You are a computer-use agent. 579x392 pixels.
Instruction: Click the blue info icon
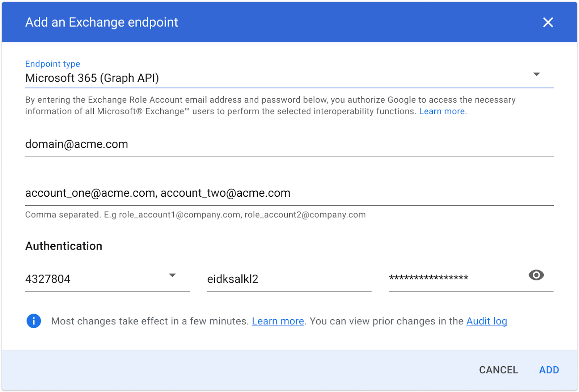pyautogui.click(x=34, y=321)
